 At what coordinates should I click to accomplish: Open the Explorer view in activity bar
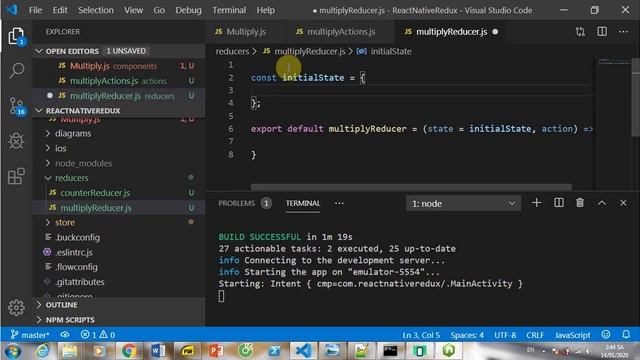tap(16, 36)
